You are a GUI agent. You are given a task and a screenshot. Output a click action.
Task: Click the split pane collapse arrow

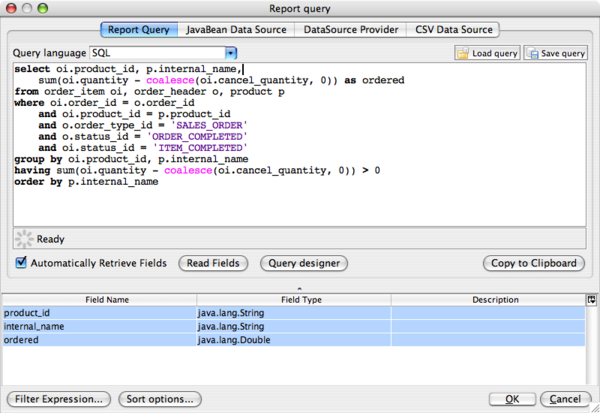tap(300, 288)
